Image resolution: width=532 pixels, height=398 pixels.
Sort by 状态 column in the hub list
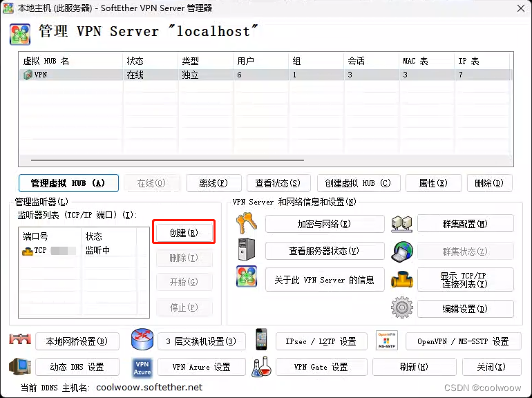click(x=151, y=61)
